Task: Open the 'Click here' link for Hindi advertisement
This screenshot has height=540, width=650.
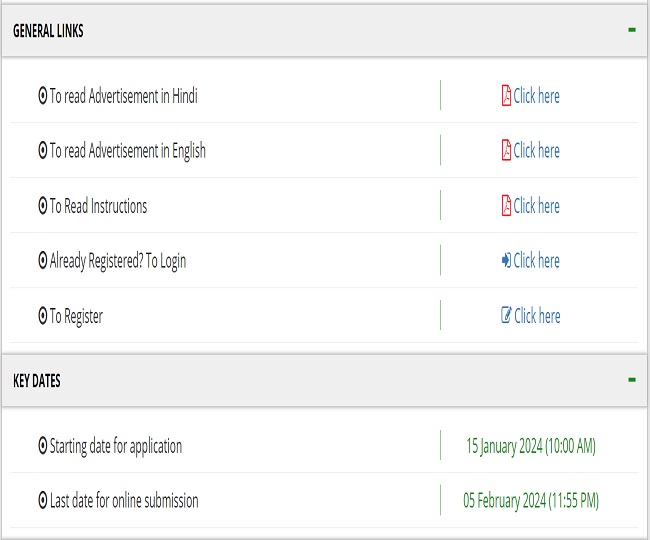Action: click(x=537, y=96)
